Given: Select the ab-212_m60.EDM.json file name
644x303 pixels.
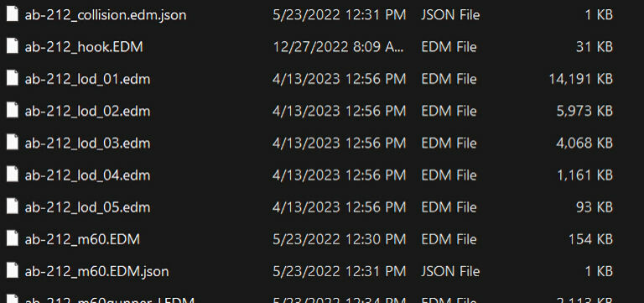Looking at the screenshot, I should [x=97, y=271].
